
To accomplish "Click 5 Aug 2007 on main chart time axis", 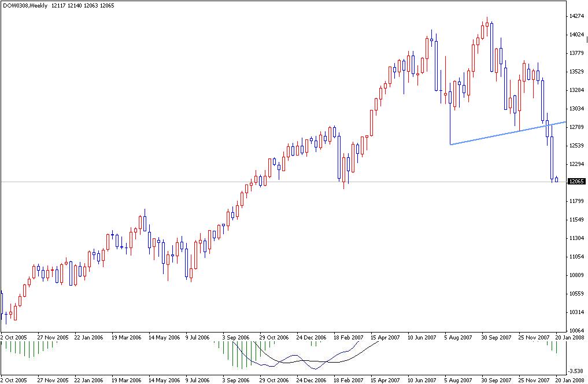I will tap(458, 338).
